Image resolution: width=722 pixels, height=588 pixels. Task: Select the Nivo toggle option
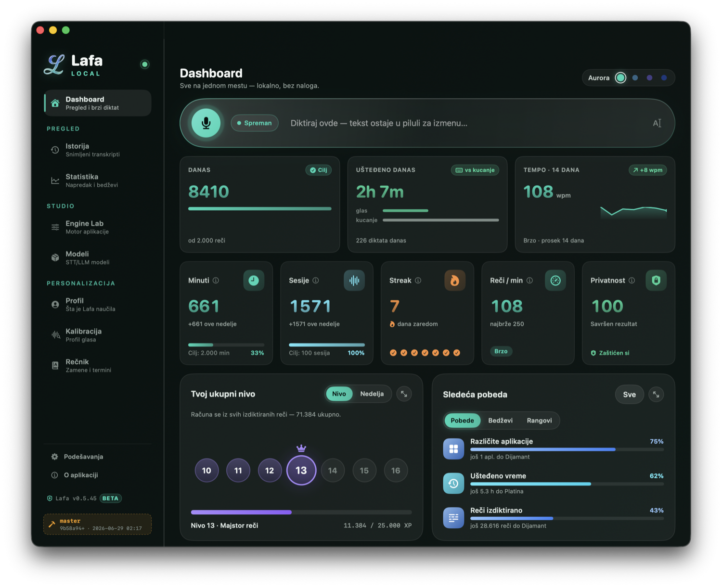coord(339,394)
